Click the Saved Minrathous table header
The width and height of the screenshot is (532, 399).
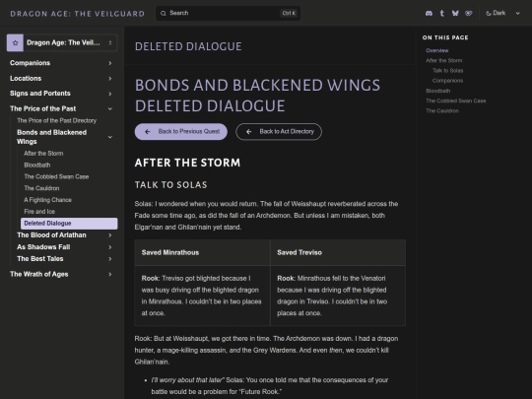[170, 252]
